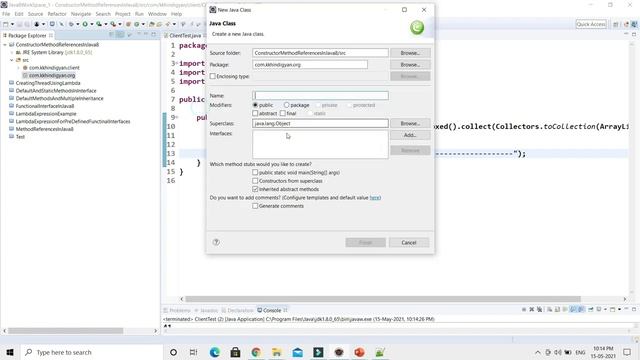The width and height of the screenshot is (640, 360).
Task: Click the Superclass text field
Action: point(320,123)
